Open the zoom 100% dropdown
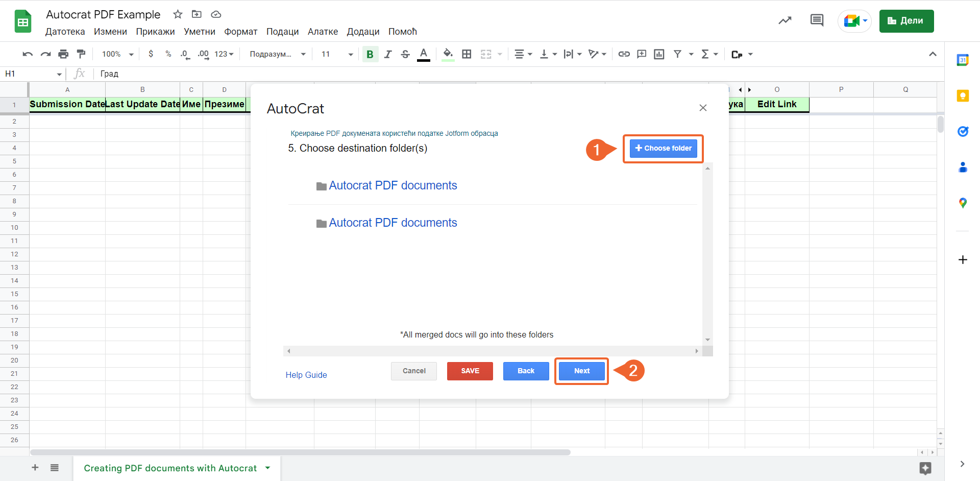This screenshot has height=481, width=980. tap(117, 54)
